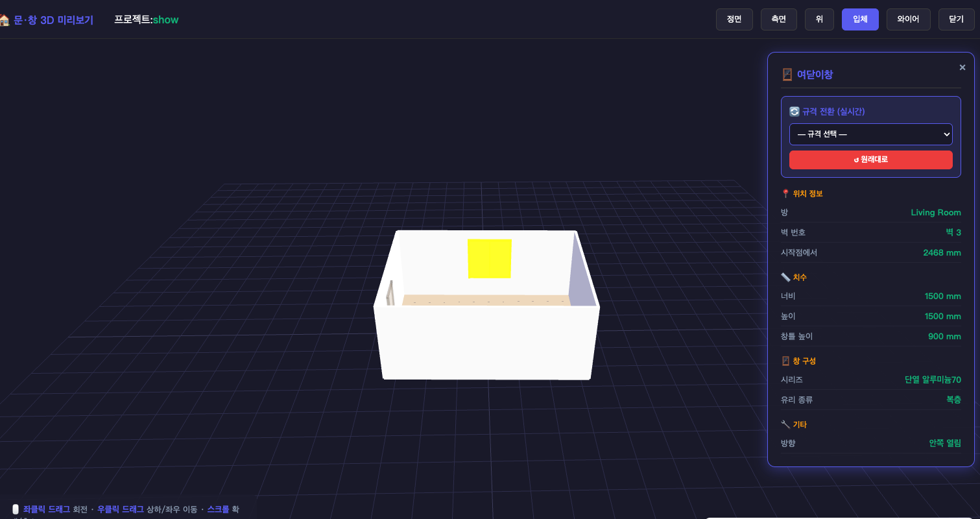Click the '단열 알루미늄70' series value

(x=933, y=380)
